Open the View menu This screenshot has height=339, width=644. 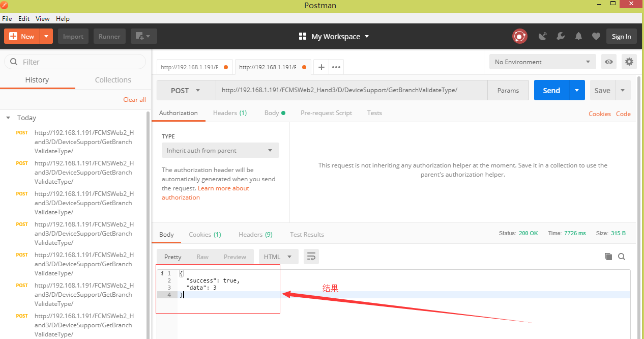coord(43,18)
